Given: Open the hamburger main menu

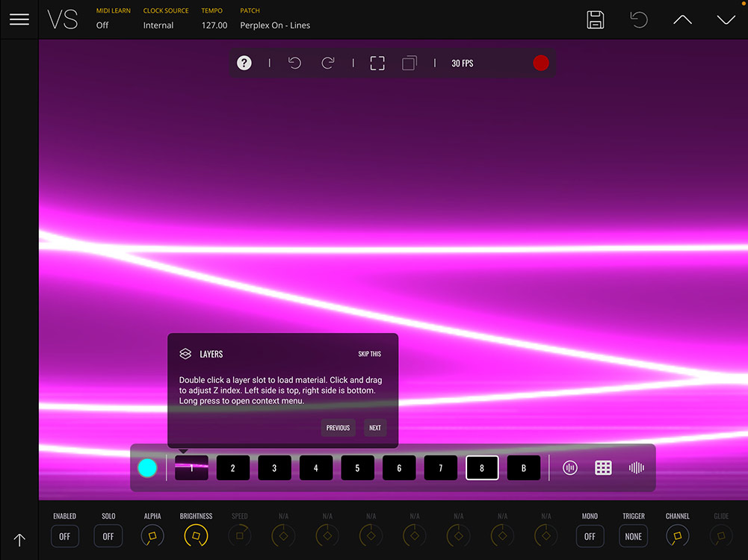Looking at the screenshot, I should point(19,19).
